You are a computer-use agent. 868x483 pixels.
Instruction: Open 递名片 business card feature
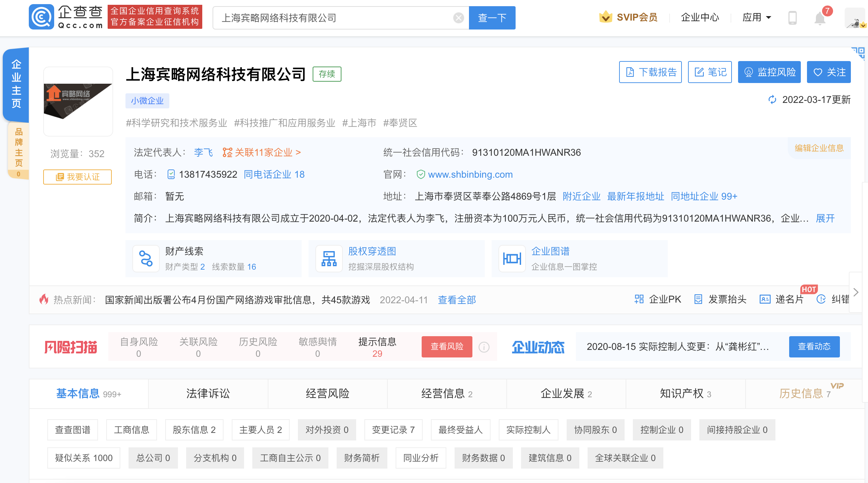(x=782, y=299)
